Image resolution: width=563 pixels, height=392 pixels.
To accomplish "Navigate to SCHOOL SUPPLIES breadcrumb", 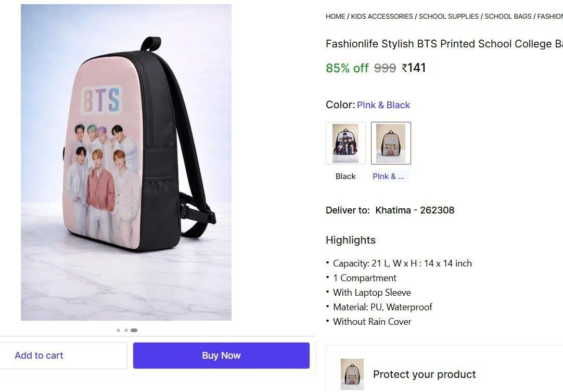I will (x=449, y=17).
